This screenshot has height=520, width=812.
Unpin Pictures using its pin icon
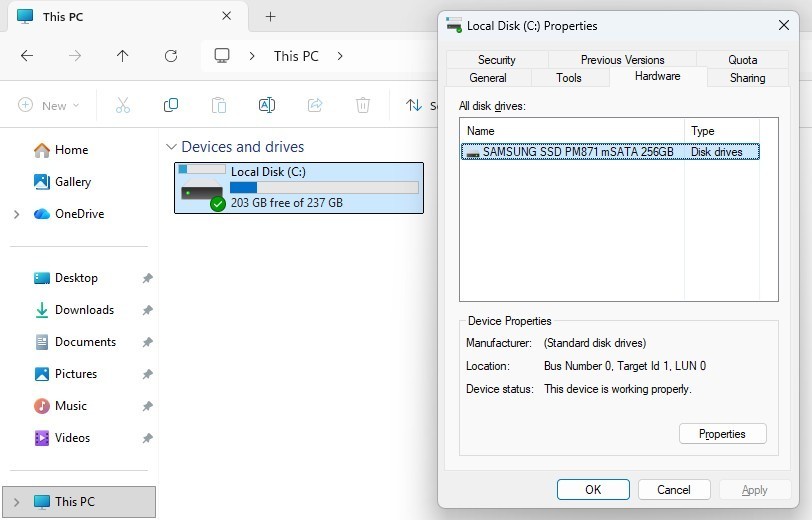(148, 374)
